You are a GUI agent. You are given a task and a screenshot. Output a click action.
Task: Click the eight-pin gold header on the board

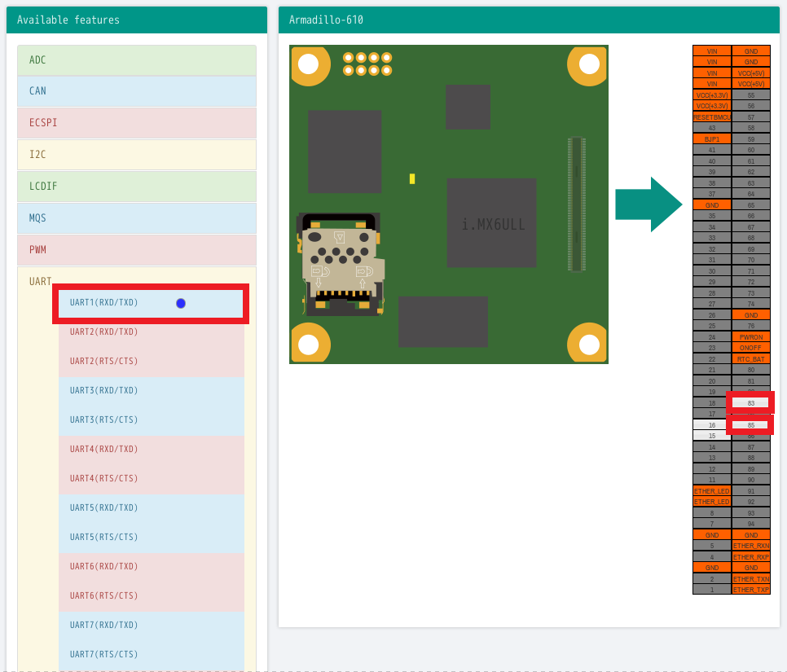click(367, 64)
